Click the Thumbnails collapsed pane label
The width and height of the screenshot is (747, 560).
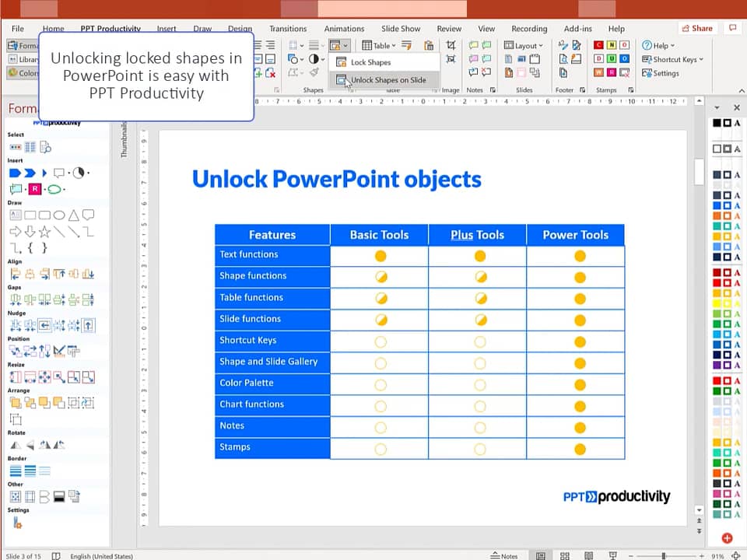click(x=124, y=140)
